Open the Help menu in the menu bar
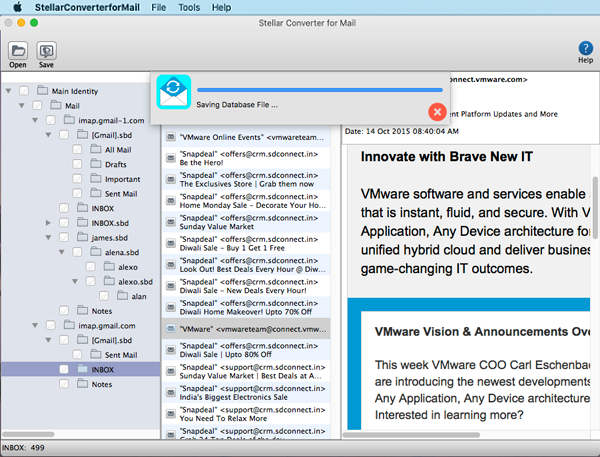 [221, 7]
